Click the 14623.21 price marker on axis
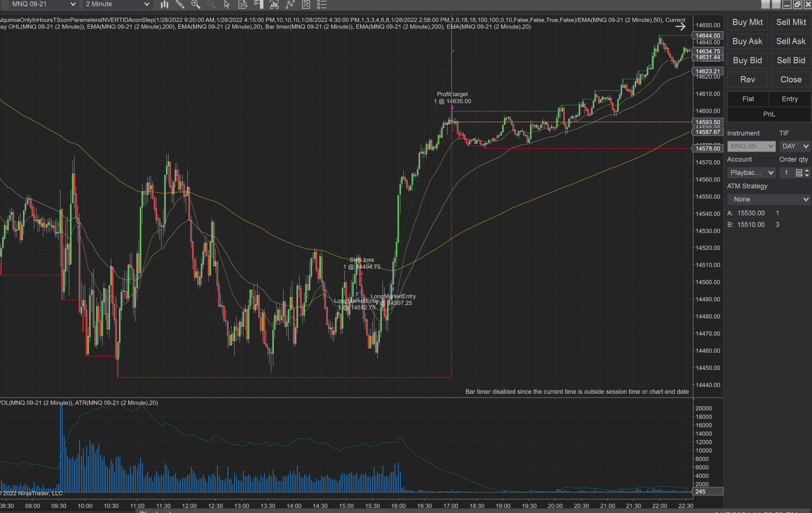Viewport: 812px width, 513px height. 708,71
